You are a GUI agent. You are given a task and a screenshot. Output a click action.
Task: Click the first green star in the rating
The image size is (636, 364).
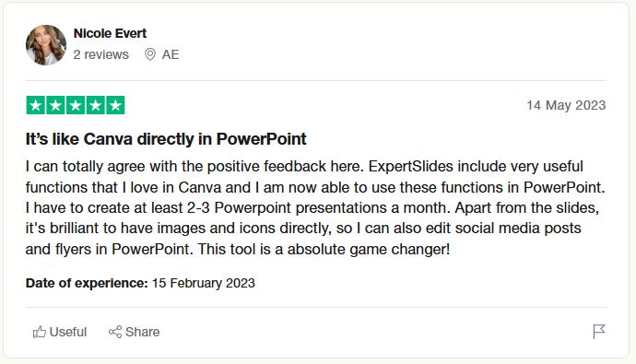tap(35, 105)
